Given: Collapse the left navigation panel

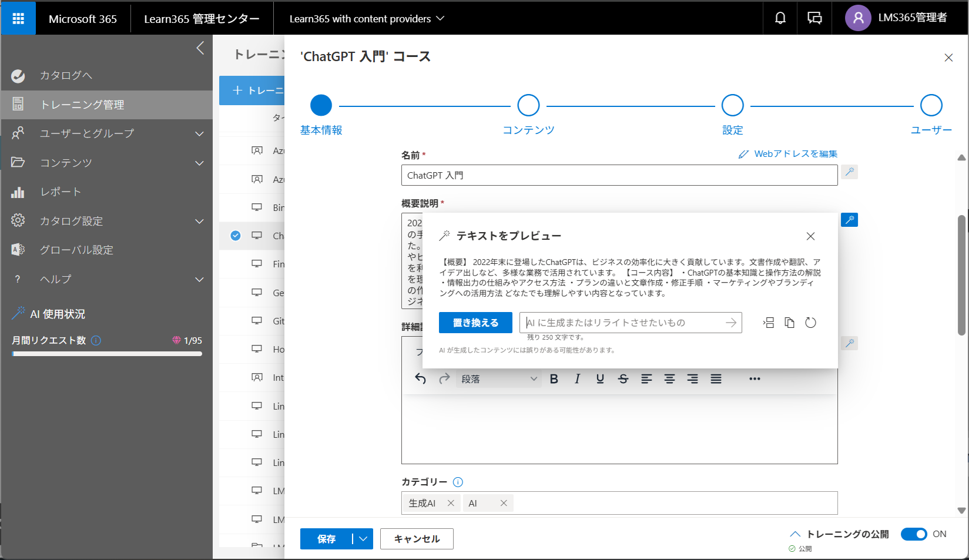Looking at the screenshot, I should pos(200,48).
